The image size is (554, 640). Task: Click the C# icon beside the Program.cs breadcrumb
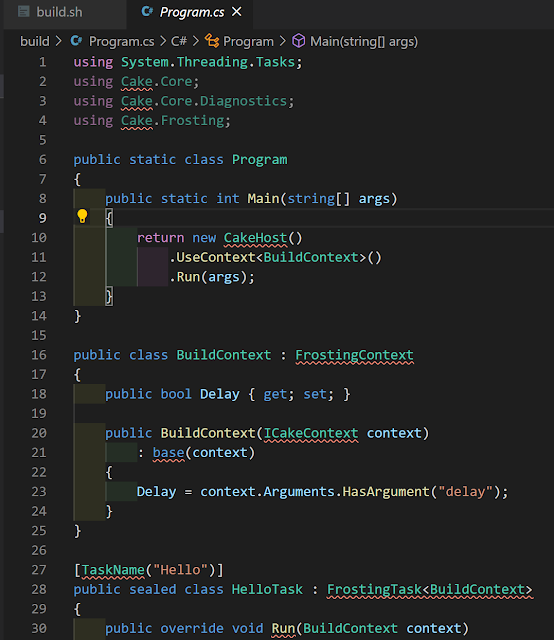point(76,41)
